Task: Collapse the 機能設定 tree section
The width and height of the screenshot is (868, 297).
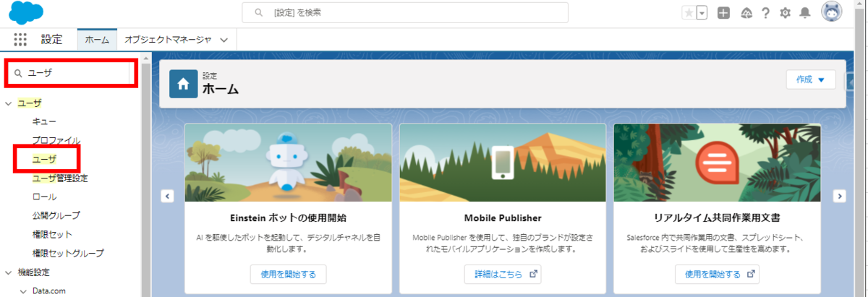Action: click(9, 272)
